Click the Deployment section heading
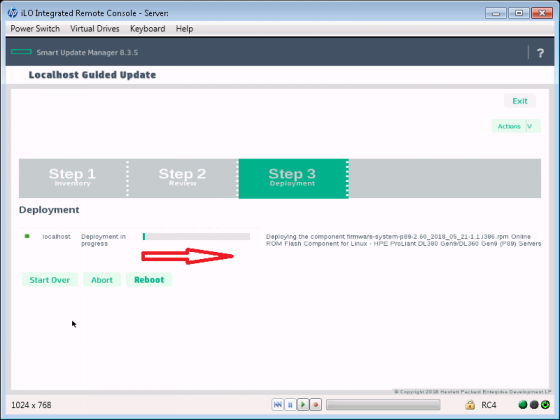 click(49, 210)
